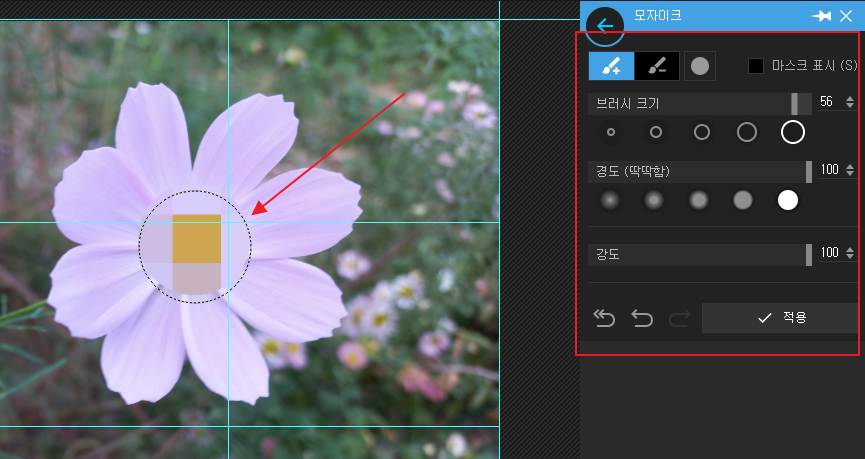Increase brush size with the up stepper
Image resolution: width=865 pixels, height=459 pixels.
point(850,98)
